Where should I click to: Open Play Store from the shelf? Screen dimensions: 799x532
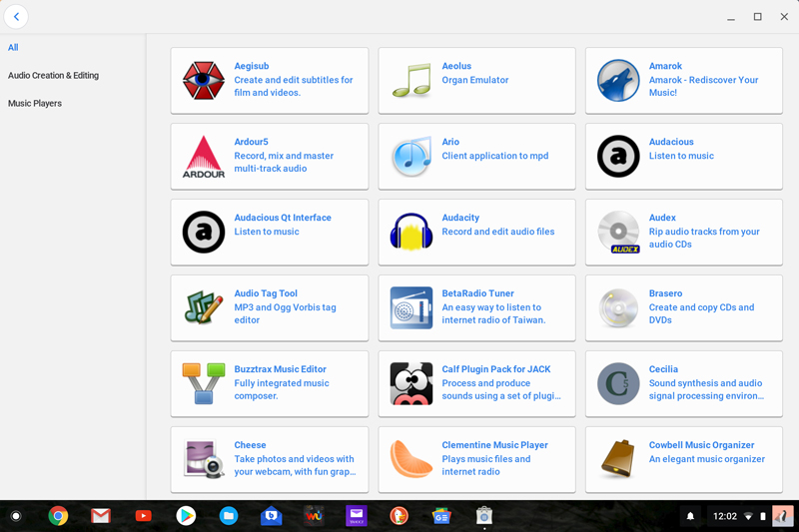[x=186, y=516]
